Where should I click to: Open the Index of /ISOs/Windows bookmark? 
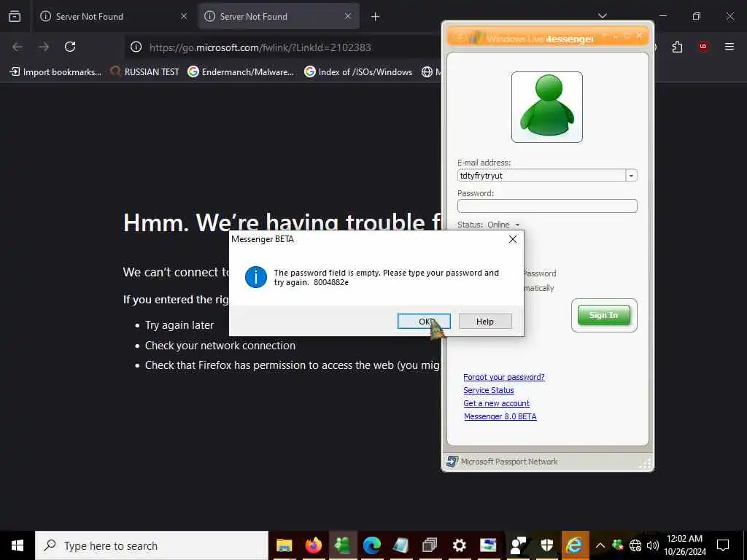[x=358, y=72]
